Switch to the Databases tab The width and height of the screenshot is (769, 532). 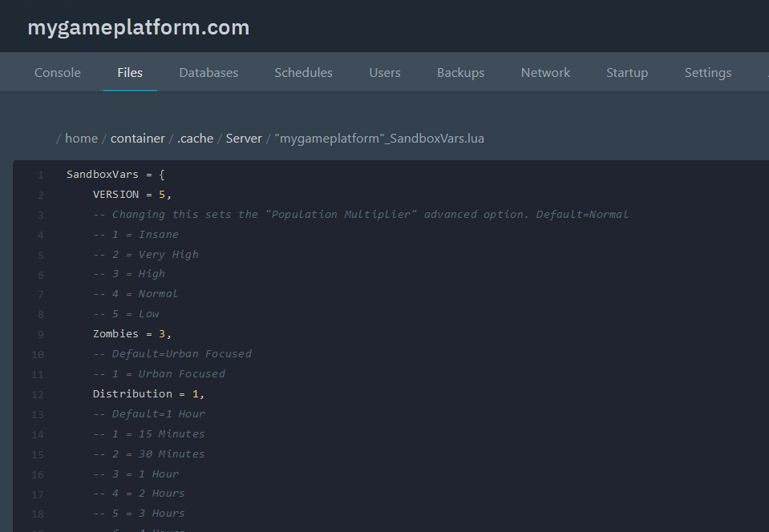[x=208, y=72]
